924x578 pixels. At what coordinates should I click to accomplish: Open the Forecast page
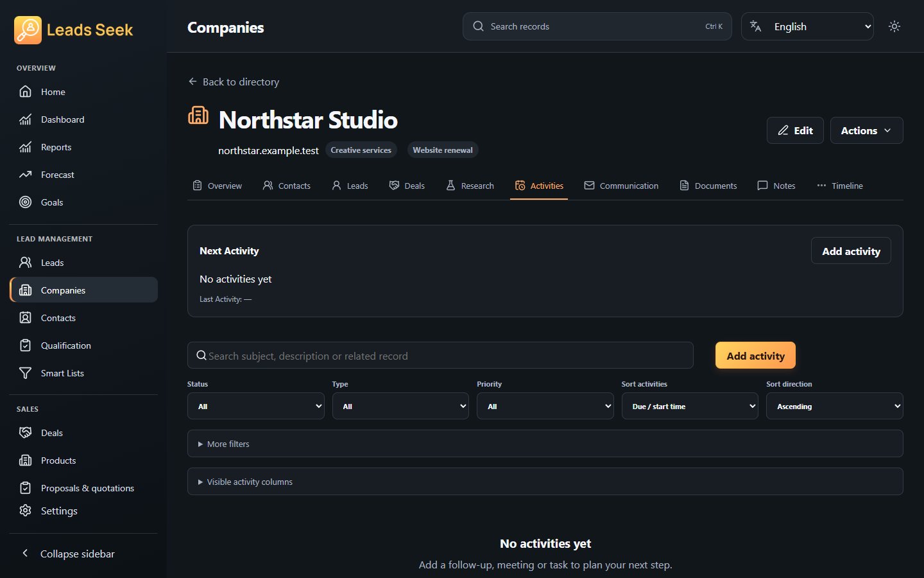coord(83,175)
